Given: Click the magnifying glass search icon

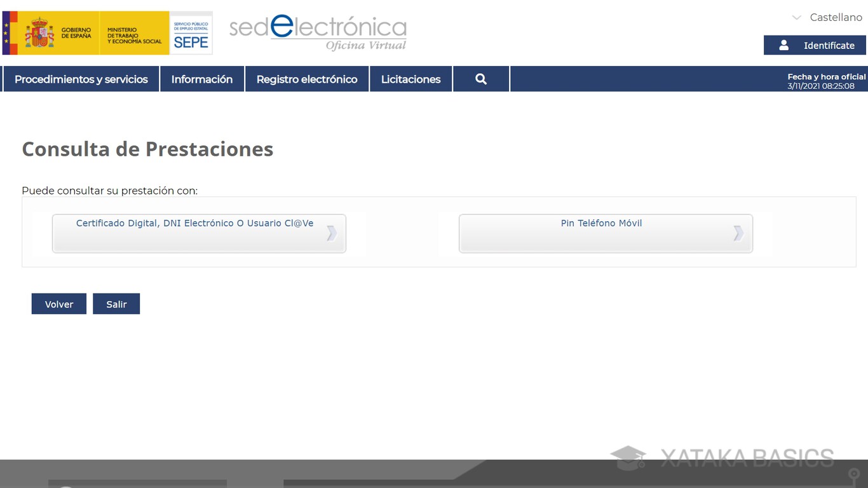Looking at the screenshot, I should tap(481, 79).
